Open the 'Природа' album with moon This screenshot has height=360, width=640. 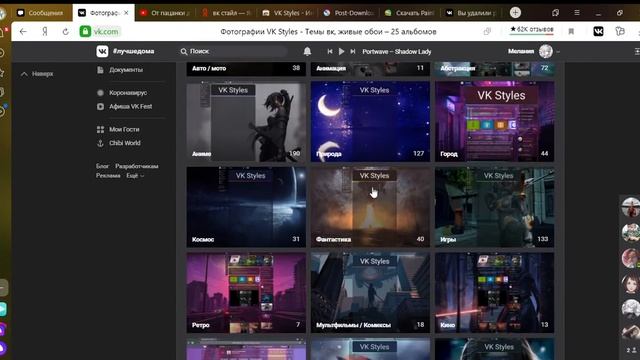(370, 121)
